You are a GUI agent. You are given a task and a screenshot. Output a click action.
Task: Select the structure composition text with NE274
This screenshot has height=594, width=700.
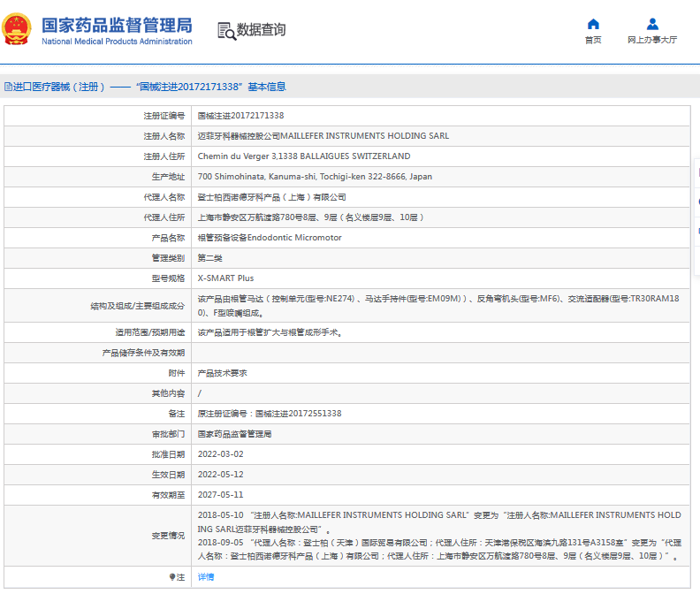coord(438,306)
